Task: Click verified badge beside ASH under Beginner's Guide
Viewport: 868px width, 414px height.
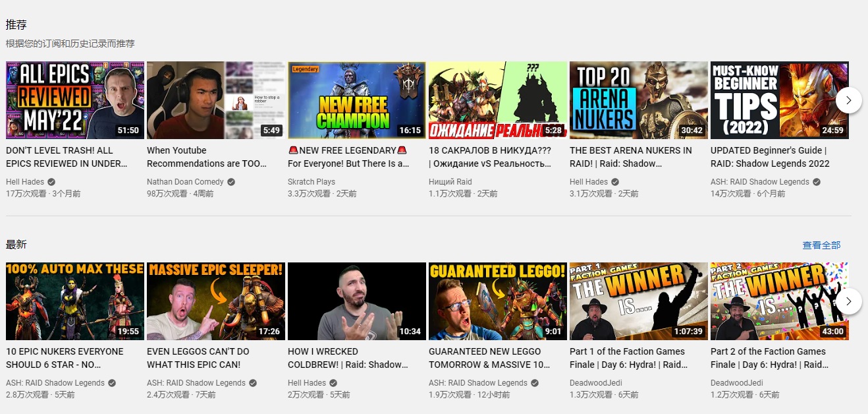Action: pyautogui.click(x=817, y=182)
